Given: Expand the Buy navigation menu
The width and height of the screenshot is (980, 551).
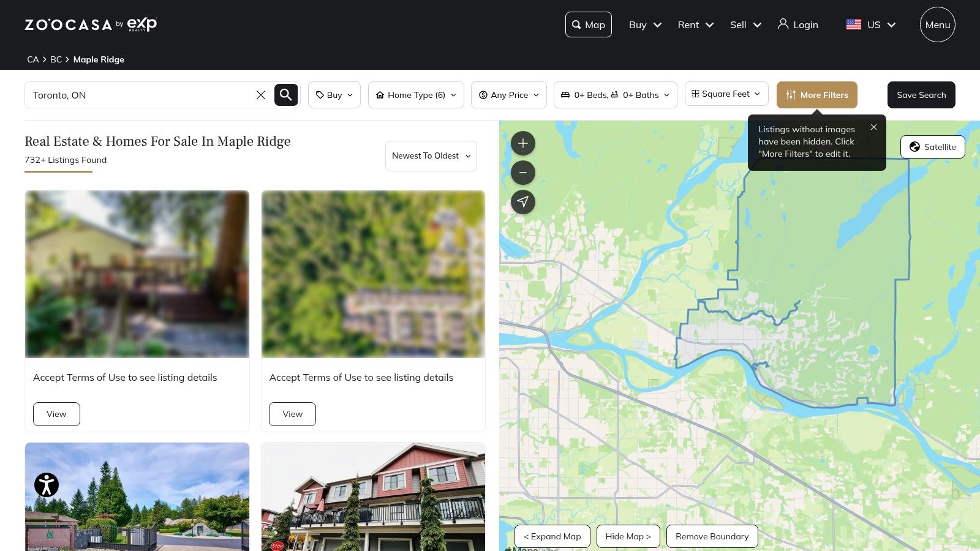Looking at the screenshot, I should [645, 24].
